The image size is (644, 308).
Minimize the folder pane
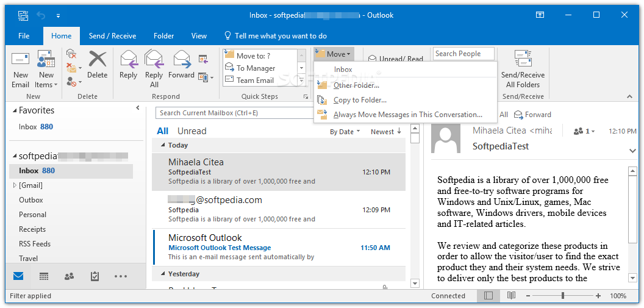[x=138, y=108]
